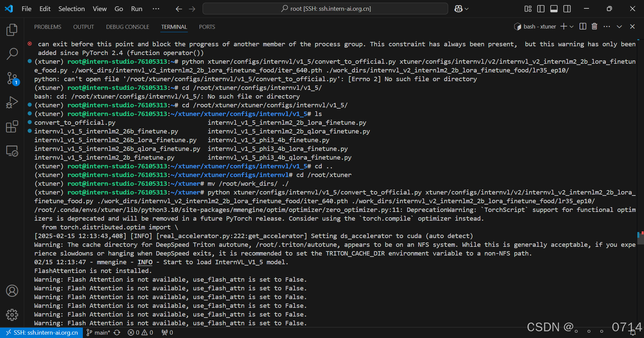Click the 'cd /root/xtuner' command text

[324, 175]
